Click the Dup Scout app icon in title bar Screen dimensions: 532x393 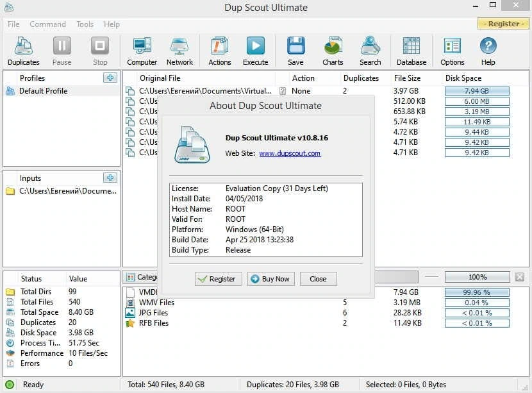(9, 6)
